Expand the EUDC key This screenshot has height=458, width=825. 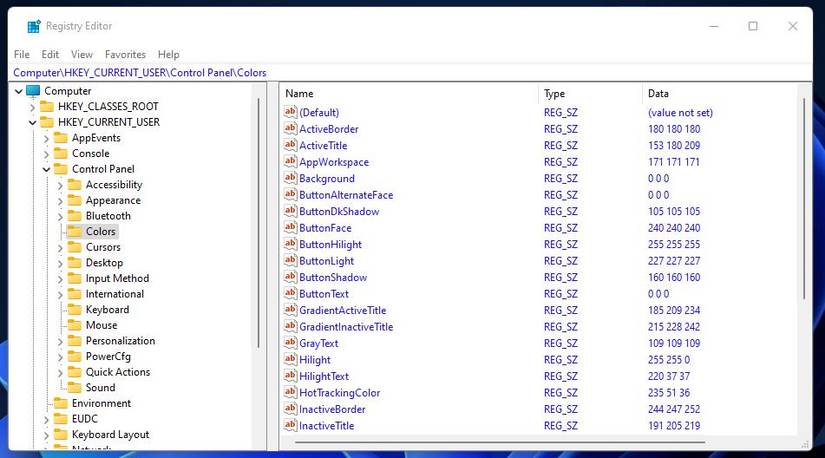click(x=46, y=420)
